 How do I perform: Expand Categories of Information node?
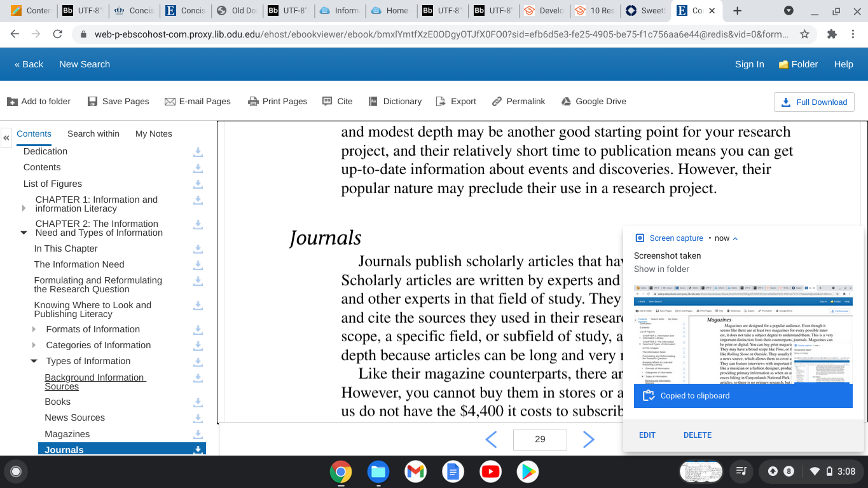[x=34, y=345]
